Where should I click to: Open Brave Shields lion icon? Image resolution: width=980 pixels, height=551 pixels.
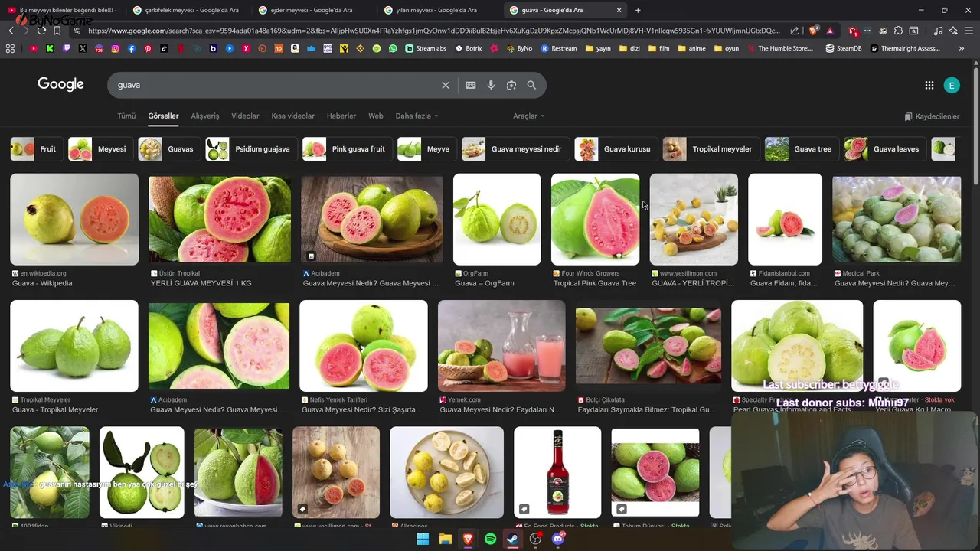point(813,31)
